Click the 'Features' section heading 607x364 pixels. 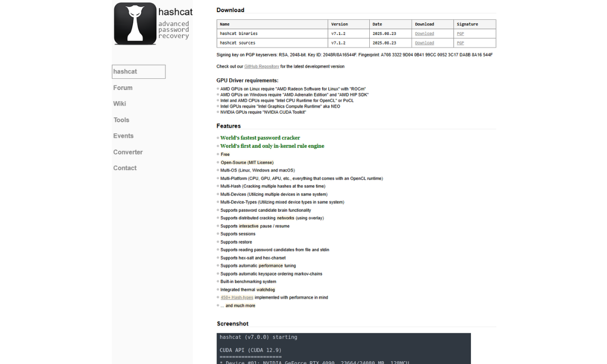click(229, 126)
